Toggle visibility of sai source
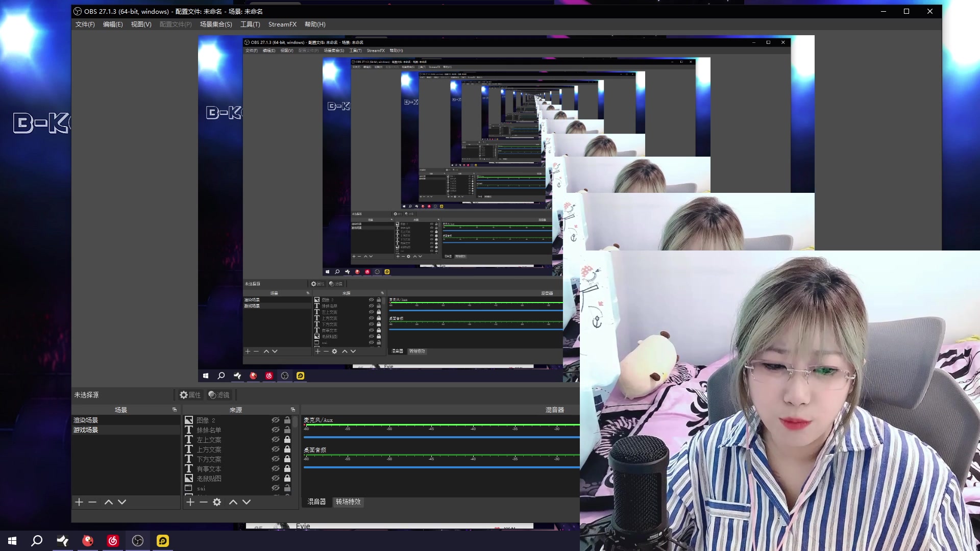The image size is (980, 551). (x=276, y=488)
